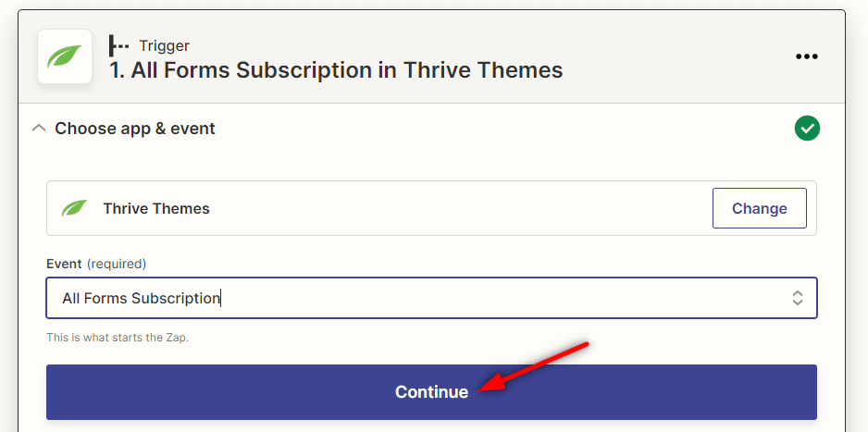Collapse section using the Choose app chevron
The height and width of the screenshot is (432, 868).
tap(38, 129)
